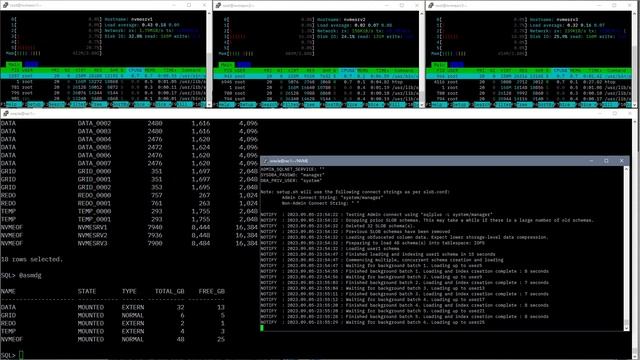
Task: Click the PuTTY icon of nvmesrv2 window
Action: coord(218,5)
